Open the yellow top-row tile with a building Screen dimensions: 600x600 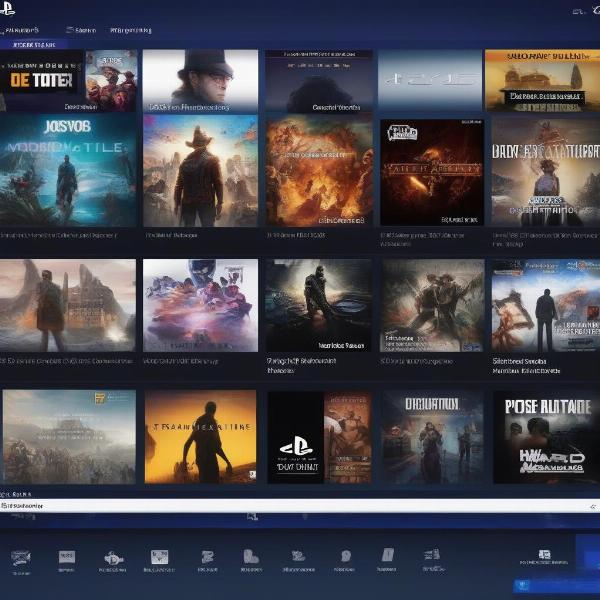pos(543,80)
